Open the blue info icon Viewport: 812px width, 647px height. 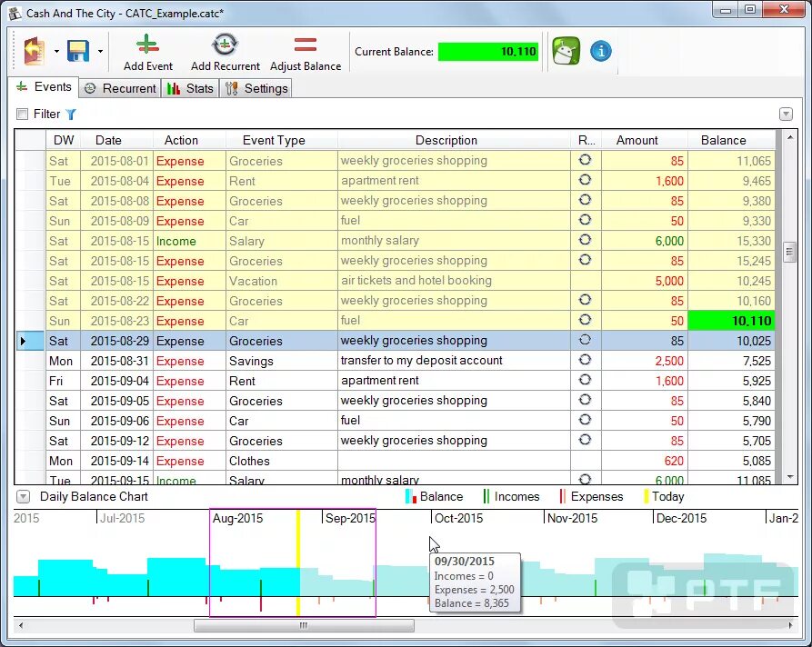(601, 51)
